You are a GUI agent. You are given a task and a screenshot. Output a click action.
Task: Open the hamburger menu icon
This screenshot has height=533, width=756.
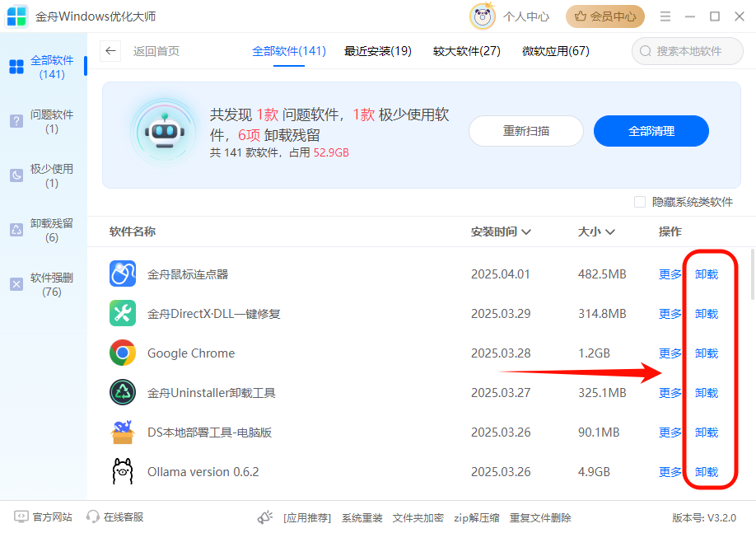(665, 16)
